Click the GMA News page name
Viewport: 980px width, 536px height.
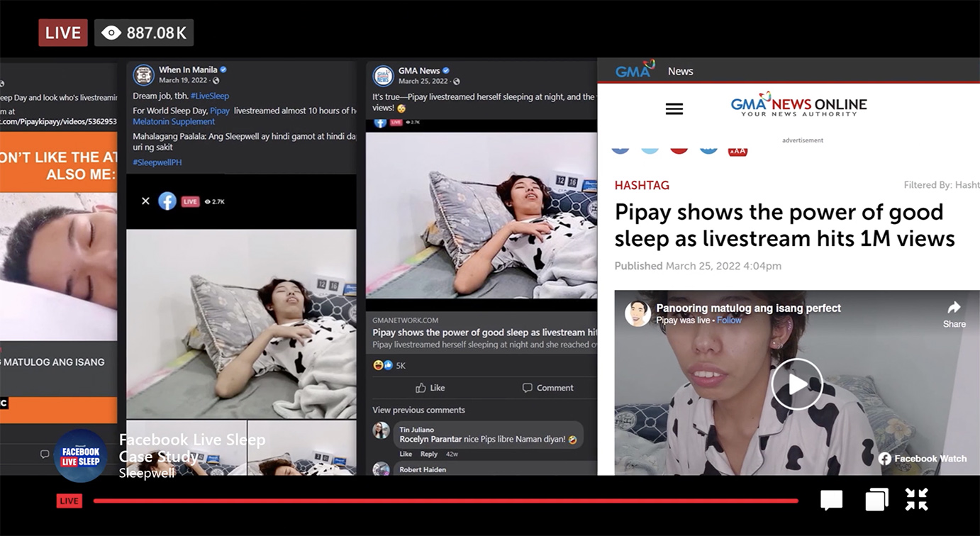[x=419, y=71]
